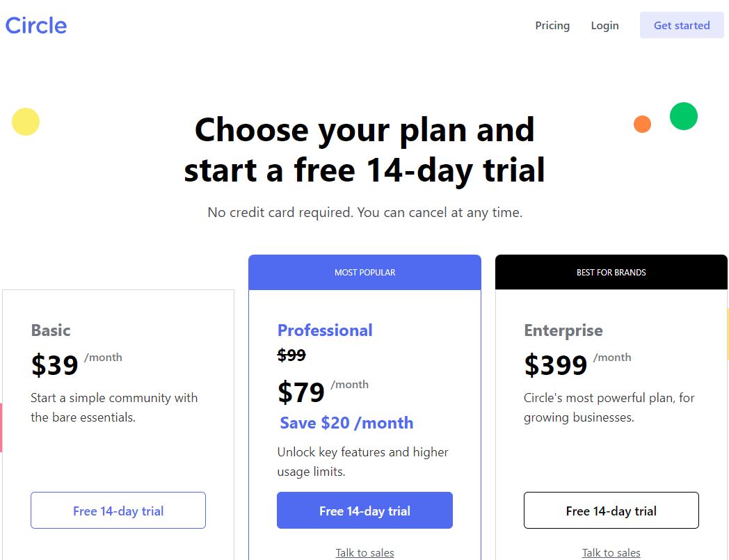
Task: Open the Login nav link
Action: [604, 26]
